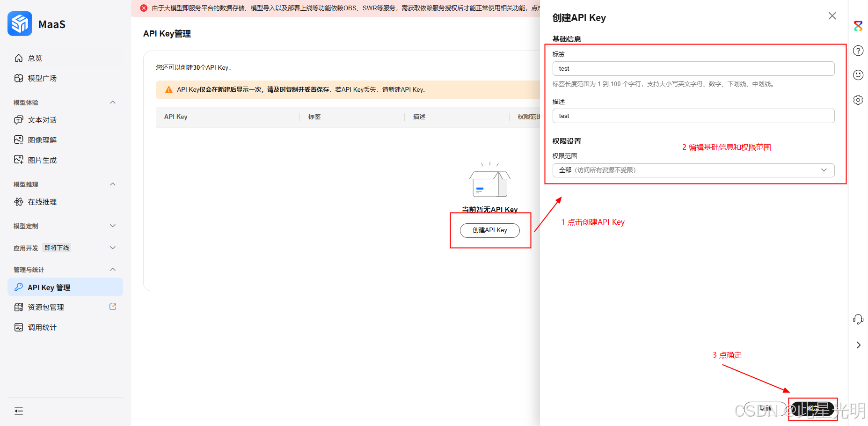Click the headset customer support icon

point(859,319)
